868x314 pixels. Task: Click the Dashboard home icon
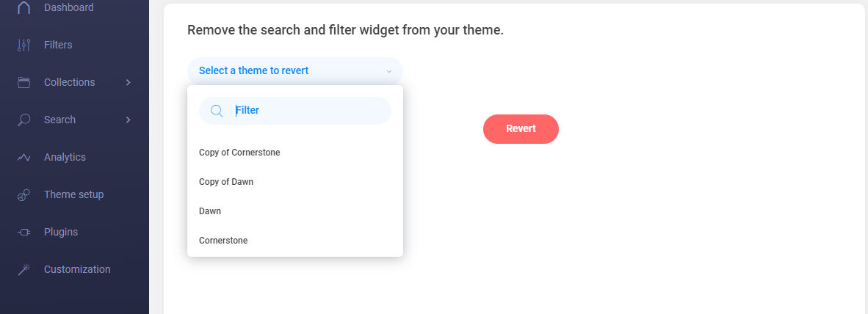[x=23, y=8]
